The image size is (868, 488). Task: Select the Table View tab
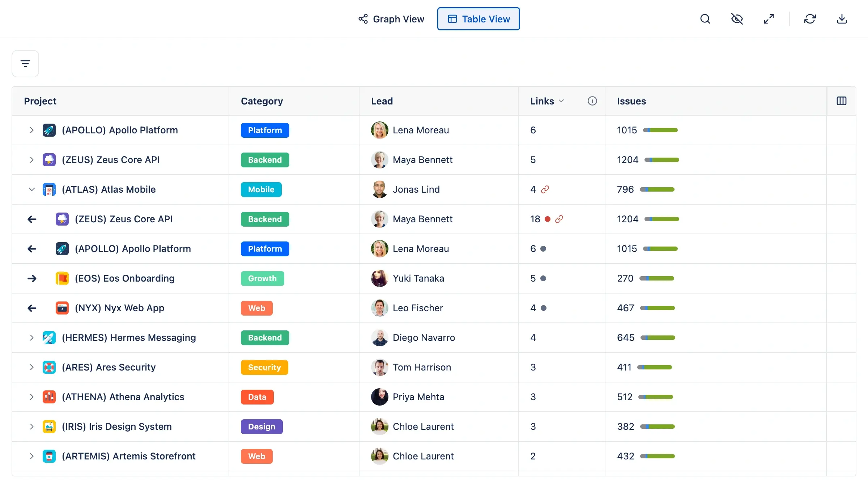pyautogui.click(x=478, y=19)
